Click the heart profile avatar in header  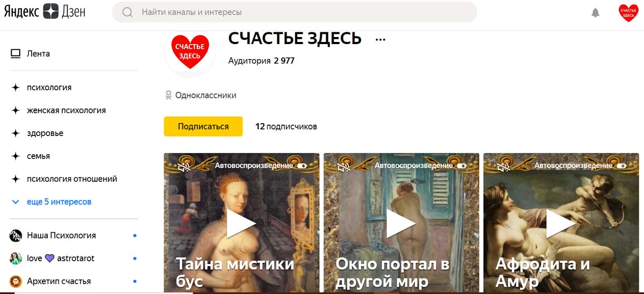tap(628, 12)
